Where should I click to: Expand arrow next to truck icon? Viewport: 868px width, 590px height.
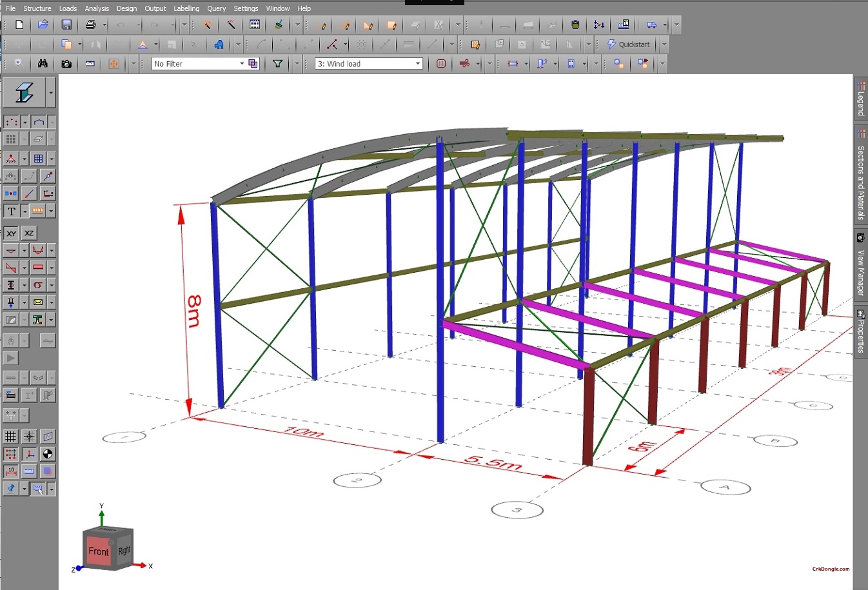coord(665,25)
